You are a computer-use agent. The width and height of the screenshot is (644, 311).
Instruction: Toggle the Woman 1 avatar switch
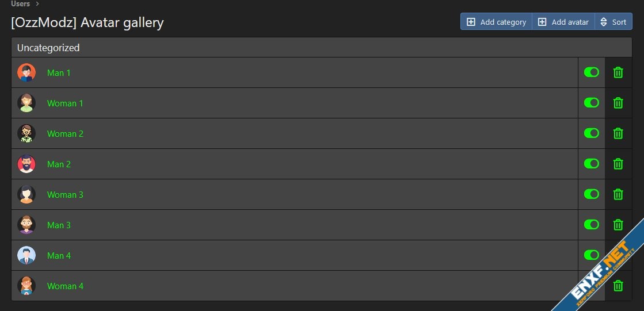[x=591, y=103]
